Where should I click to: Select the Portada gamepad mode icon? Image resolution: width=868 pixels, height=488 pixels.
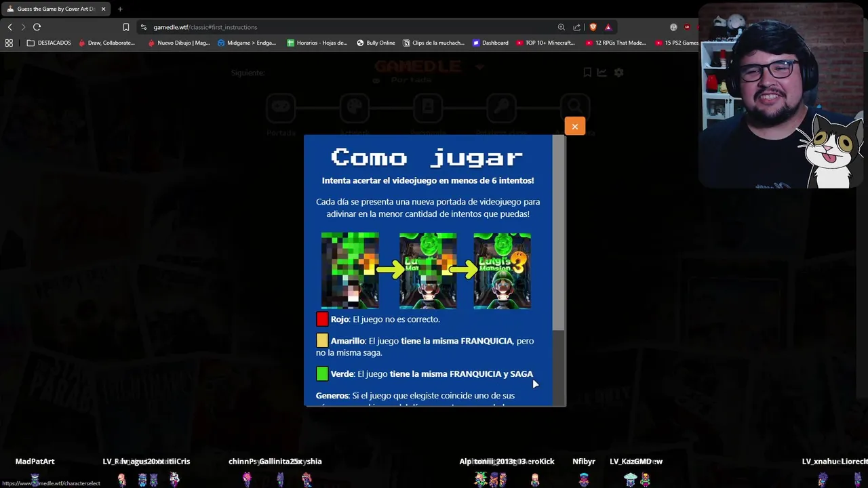coord(281,106)
